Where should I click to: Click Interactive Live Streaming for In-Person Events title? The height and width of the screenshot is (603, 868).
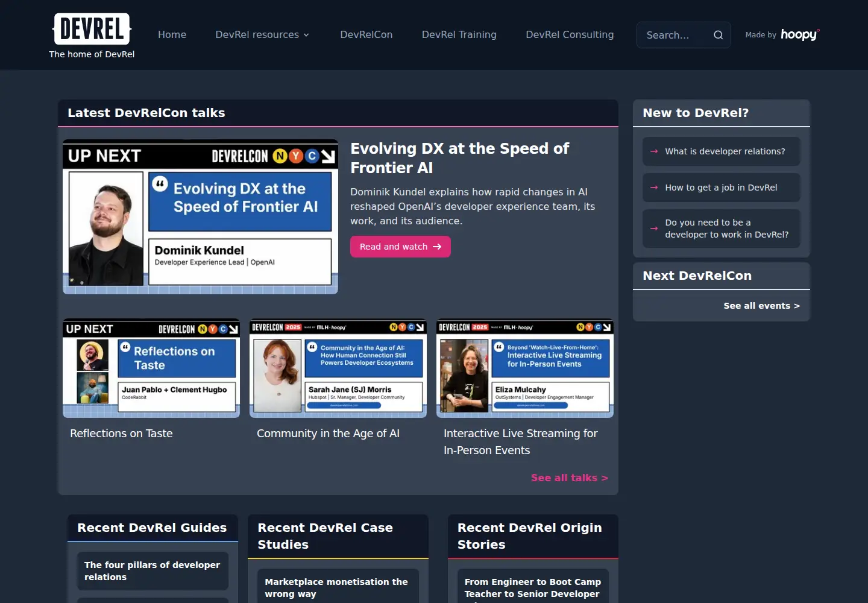point(520,441)
